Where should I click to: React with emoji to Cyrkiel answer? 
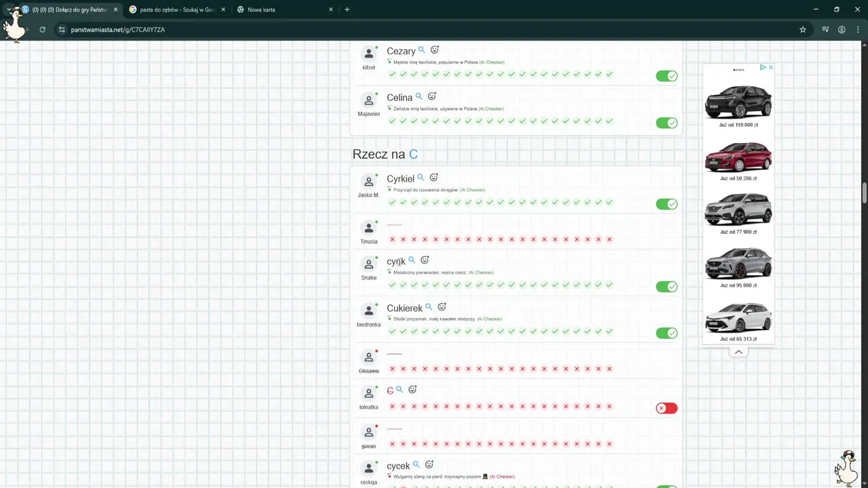[434, 178]
